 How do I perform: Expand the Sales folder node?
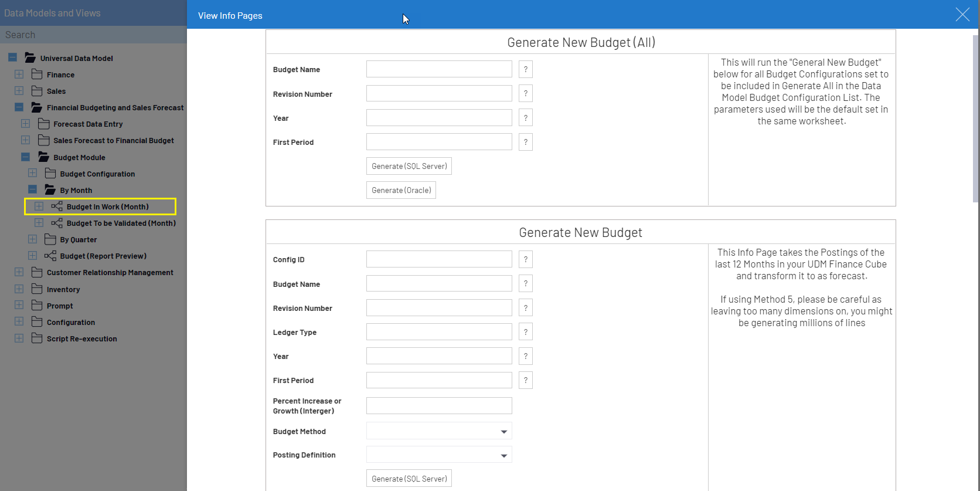click(19, 91)
